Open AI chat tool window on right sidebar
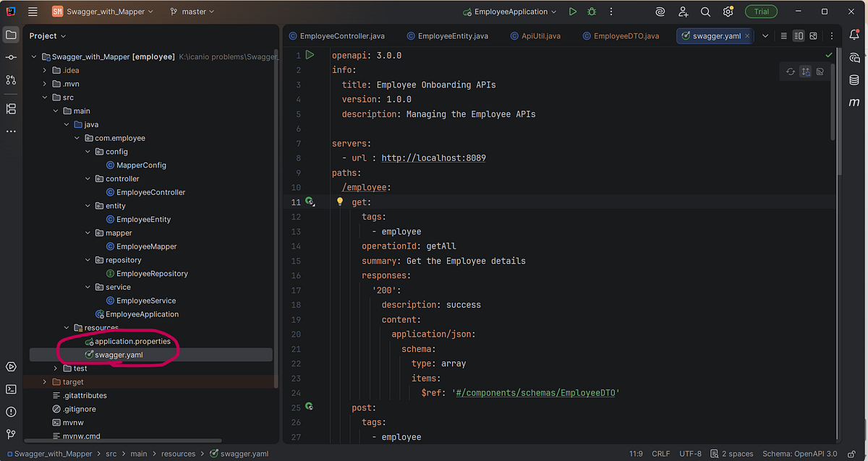 [854, 58]
